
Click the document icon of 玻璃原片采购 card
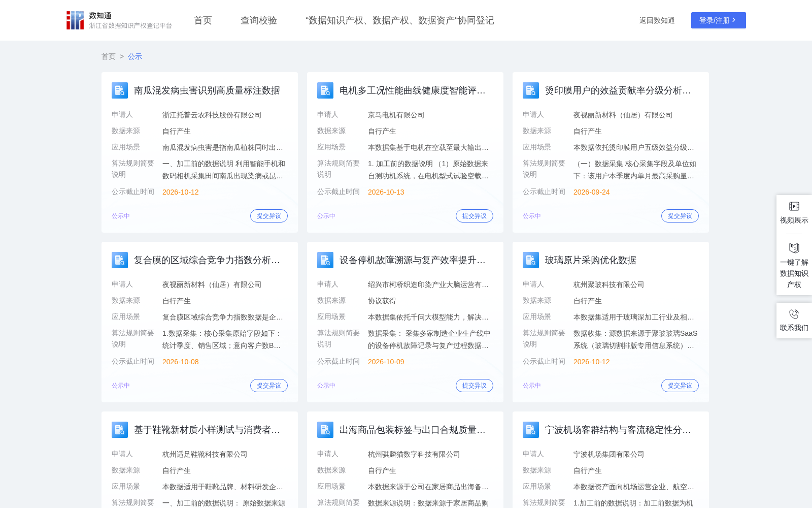point(531,260)
